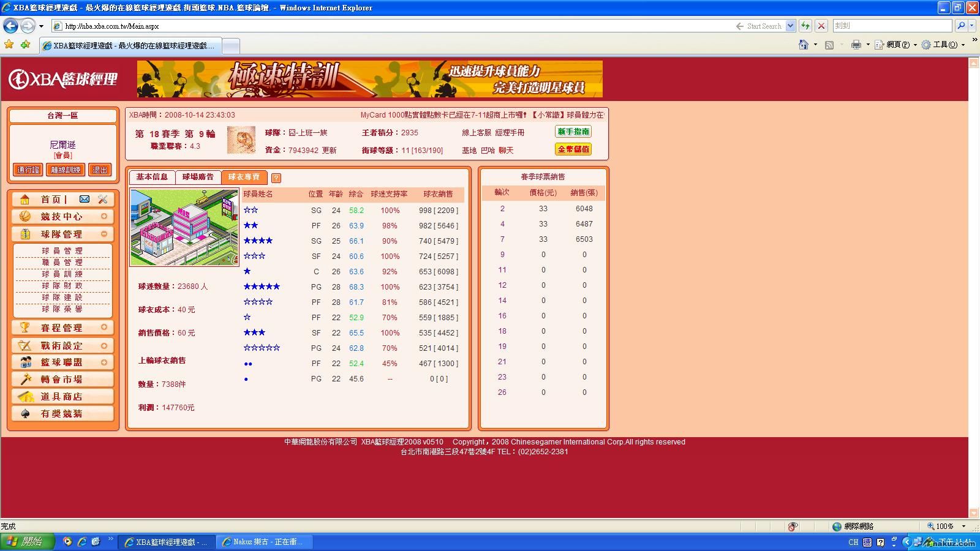Open 球員訓練 in the team submenu
The image size is (980, 551).
pyautogui.click(x=62, y=274)
